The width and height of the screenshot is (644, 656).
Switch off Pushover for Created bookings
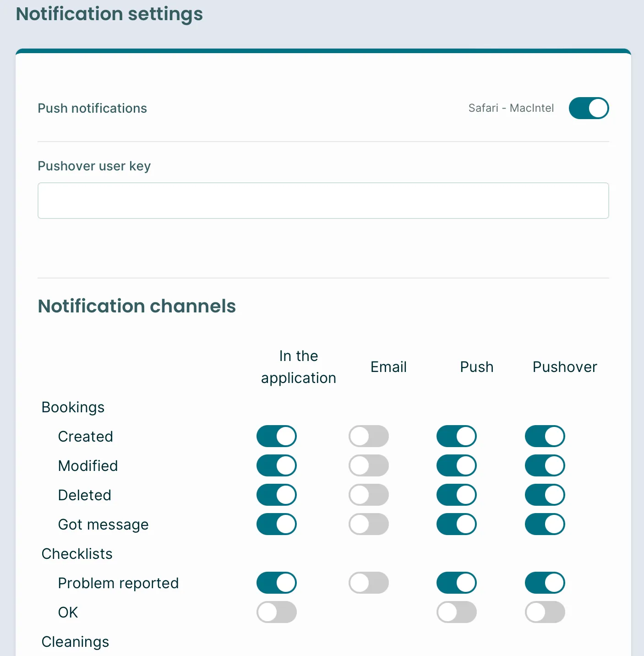[x=545, y=436]
